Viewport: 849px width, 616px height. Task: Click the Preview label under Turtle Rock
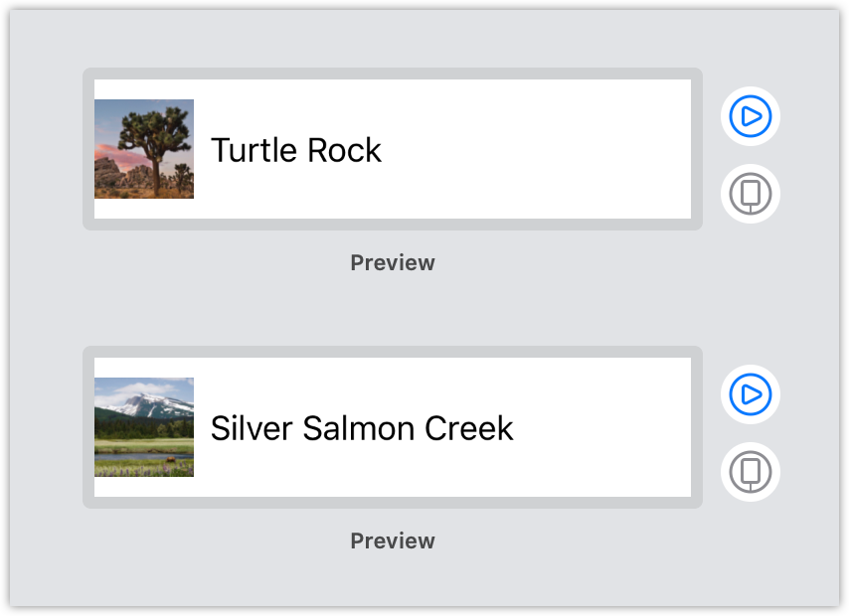[x=393, y=263]
